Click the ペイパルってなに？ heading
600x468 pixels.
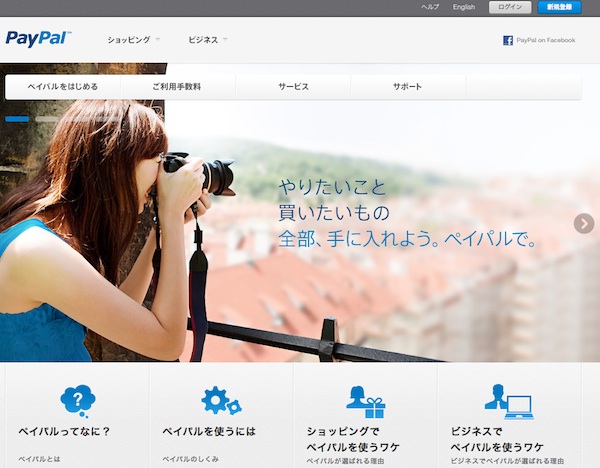click(x=64, y=432)
